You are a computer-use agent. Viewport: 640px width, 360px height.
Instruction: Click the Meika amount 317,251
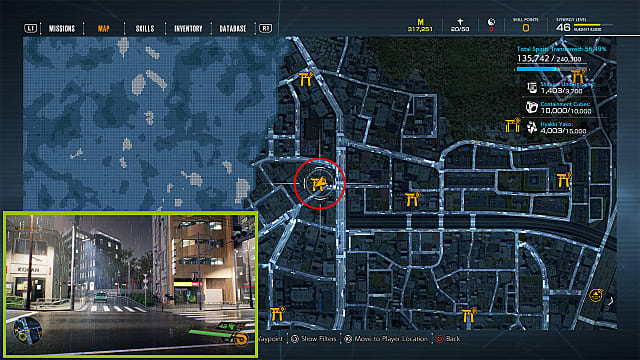420,29
